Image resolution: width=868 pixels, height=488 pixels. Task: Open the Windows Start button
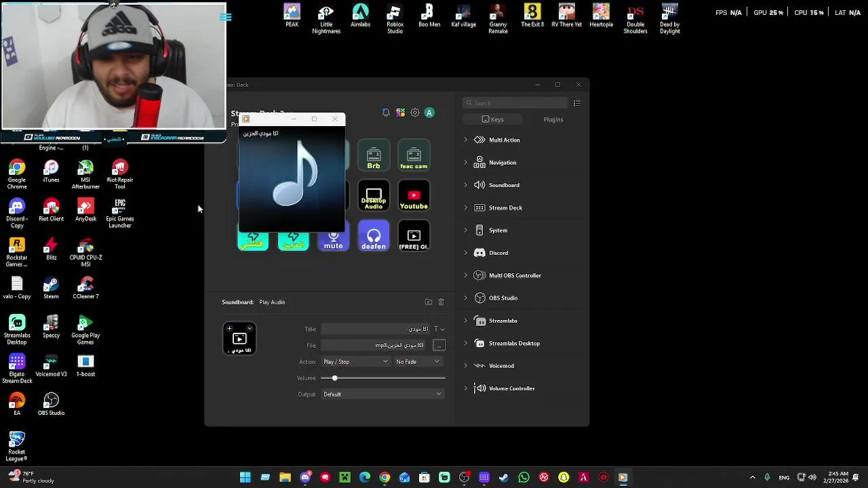point(245,478)
